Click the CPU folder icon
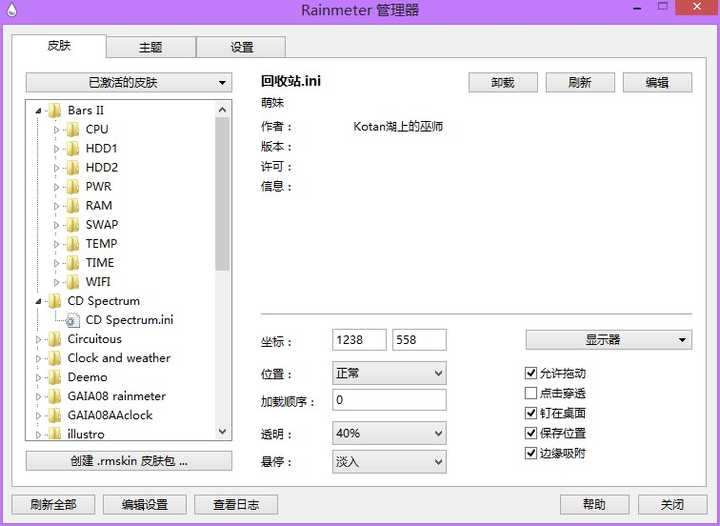Image resolution: width=720 pixels, height=526 pixels. [73, 130]
